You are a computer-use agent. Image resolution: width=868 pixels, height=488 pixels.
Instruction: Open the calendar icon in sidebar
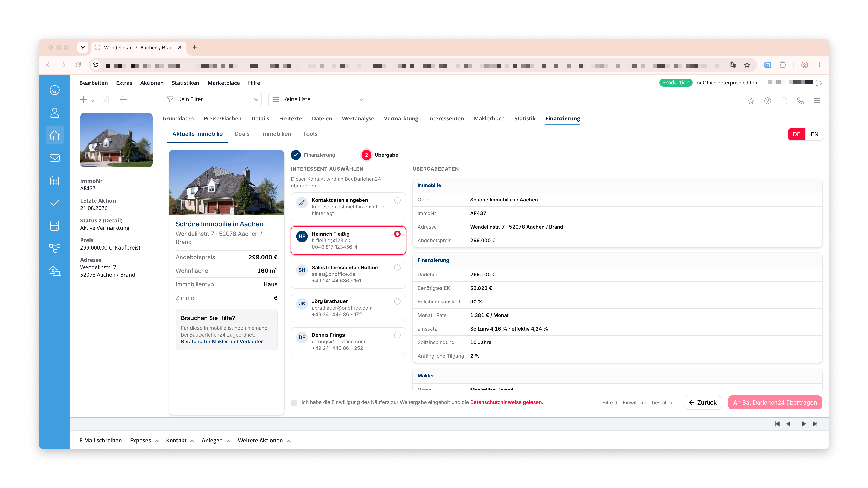[55, 180]
